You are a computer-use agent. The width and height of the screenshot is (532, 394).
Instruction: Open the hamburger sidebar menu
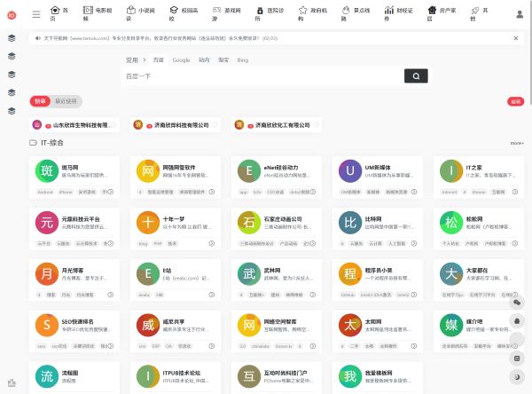point(36,14)
